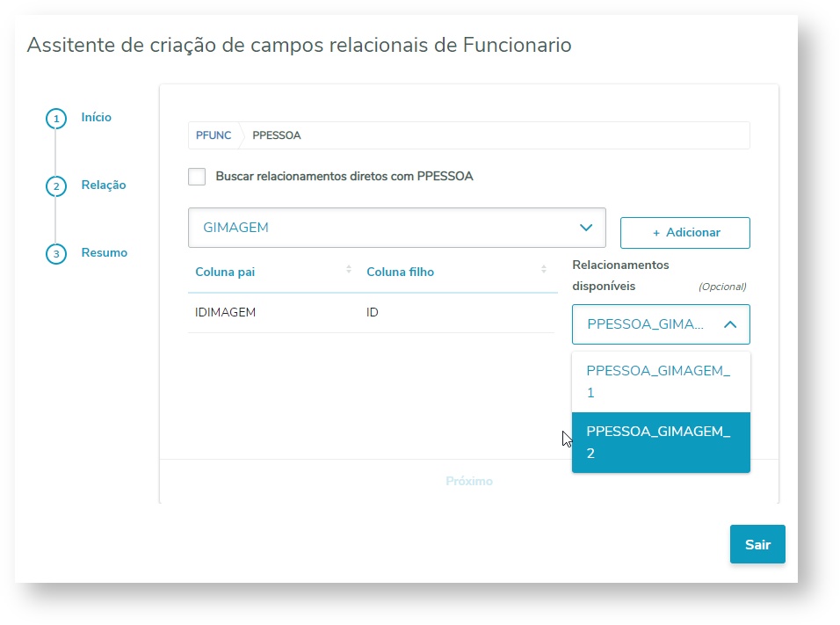Image resolution: width=840 pixels, height=625 pixels.
Task: Select the IDIMAGEM cell
Action: point(225,312)
